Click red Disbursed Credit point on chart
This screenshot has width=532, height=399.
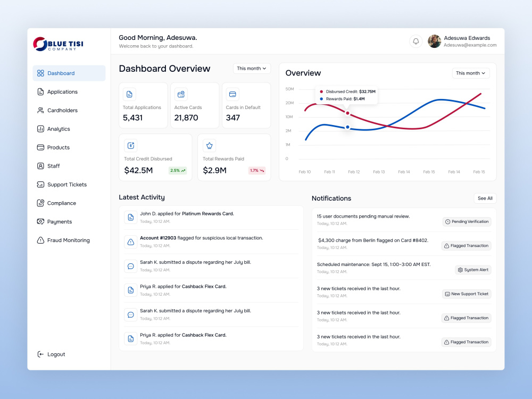[x=347, y=113]
